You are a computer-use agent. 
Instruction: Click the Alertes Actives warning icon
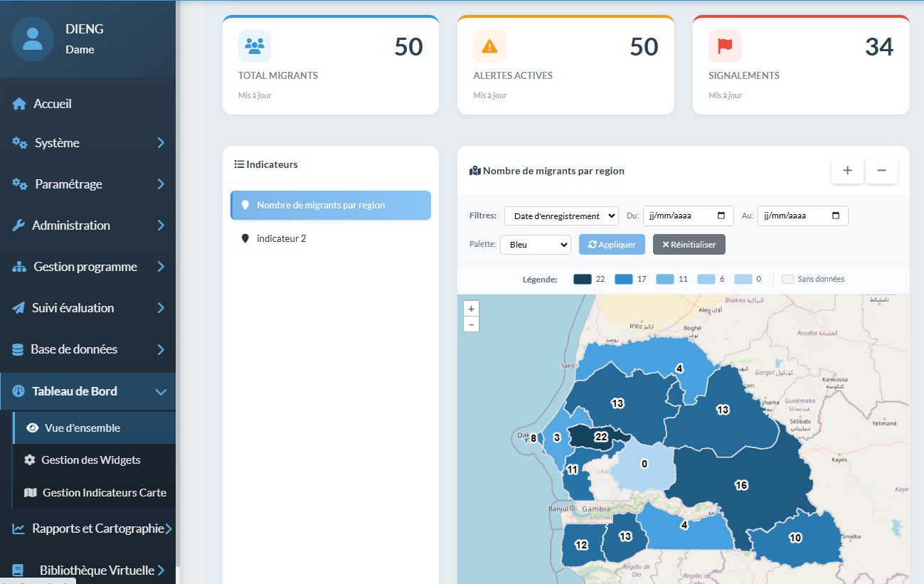(489, 46)
